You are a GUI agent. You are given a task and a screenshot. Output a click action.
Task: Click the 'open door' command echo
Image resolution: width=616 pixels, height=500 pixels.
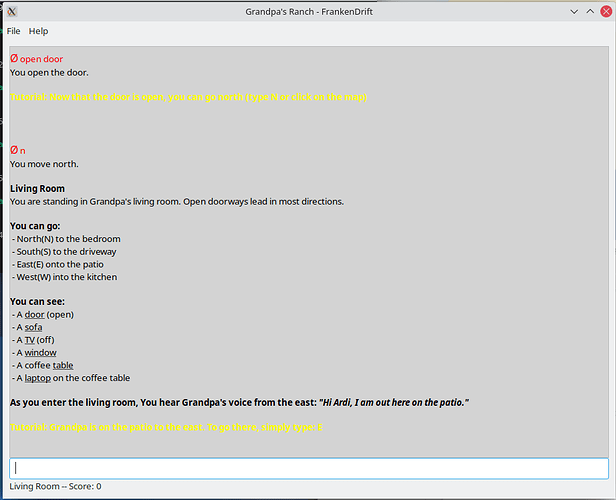click(41, 59)
